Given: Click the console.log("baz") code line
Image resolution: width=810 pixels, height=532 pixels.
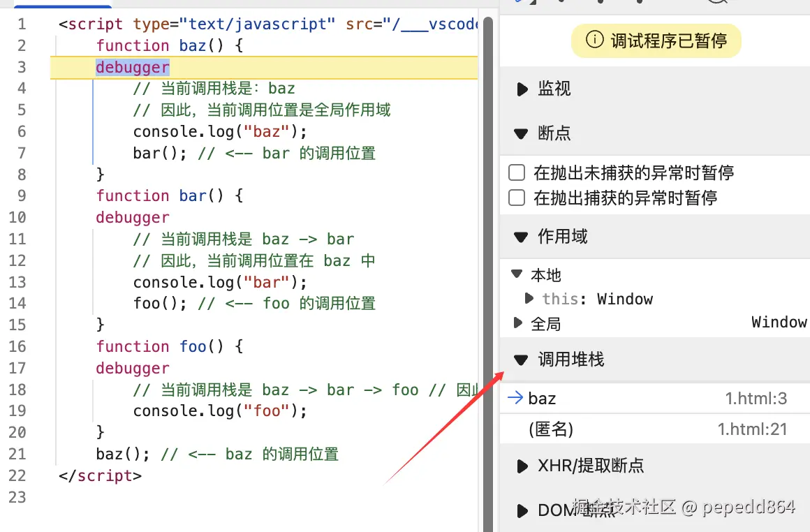Looking at the screenshot, I should [219, 132].
